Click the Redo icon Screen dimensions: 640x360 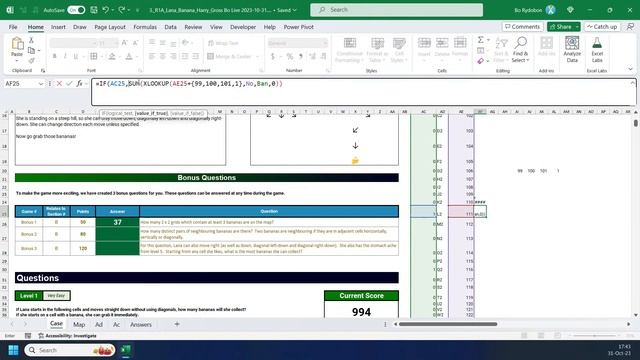pos(122,10)
